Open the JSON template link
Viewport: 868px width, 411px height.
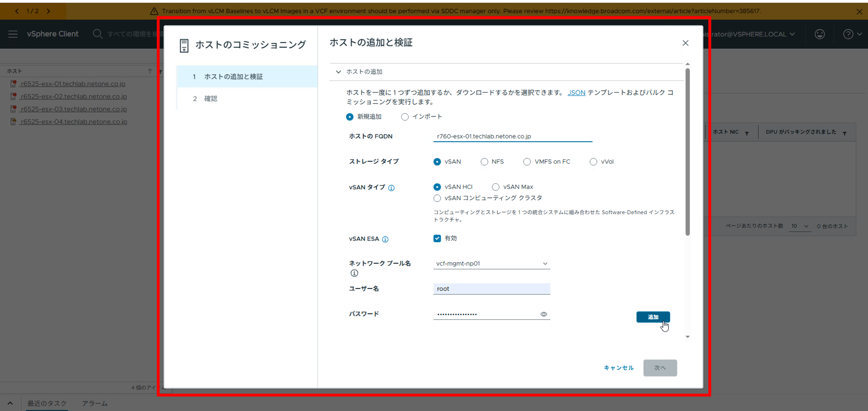coord(576,93)
